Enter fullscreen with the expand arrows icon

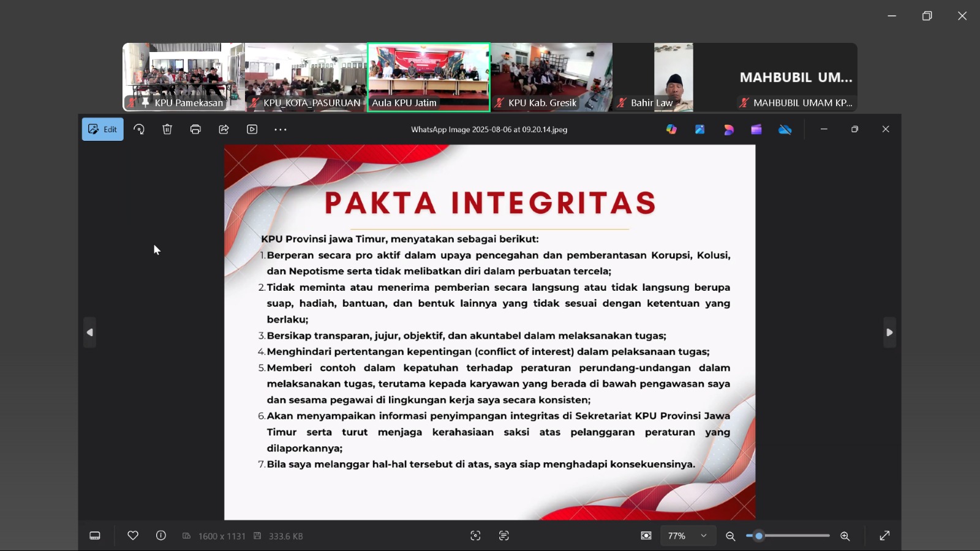click(x=884, y=536)
